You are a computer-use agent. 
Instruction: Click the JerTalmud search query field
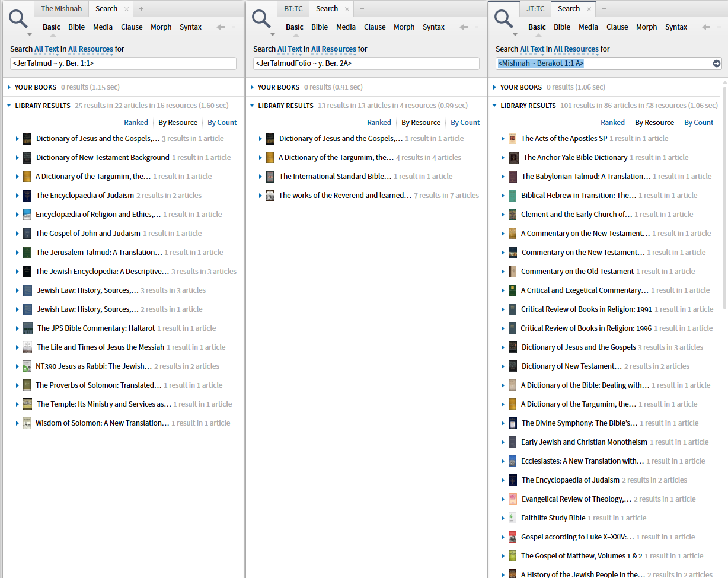point(123,63)
